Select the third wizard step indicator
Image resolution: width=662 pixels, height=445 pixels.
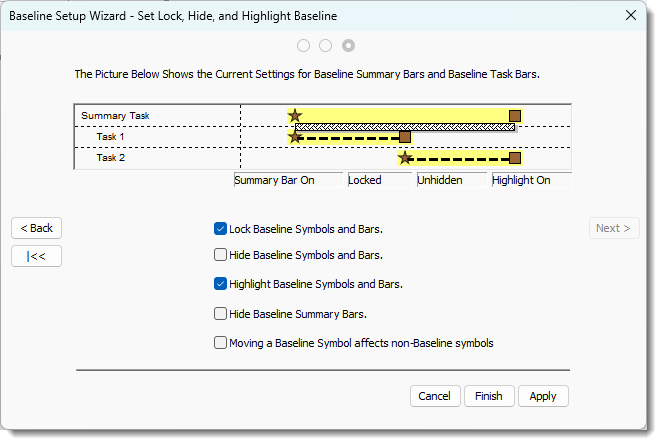click(348, 45)
